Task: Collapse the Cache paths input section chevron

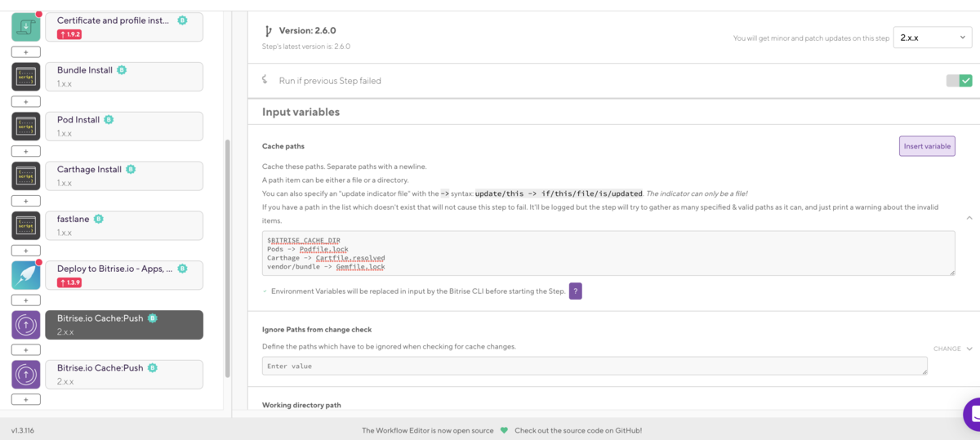Action: (969, 218)
